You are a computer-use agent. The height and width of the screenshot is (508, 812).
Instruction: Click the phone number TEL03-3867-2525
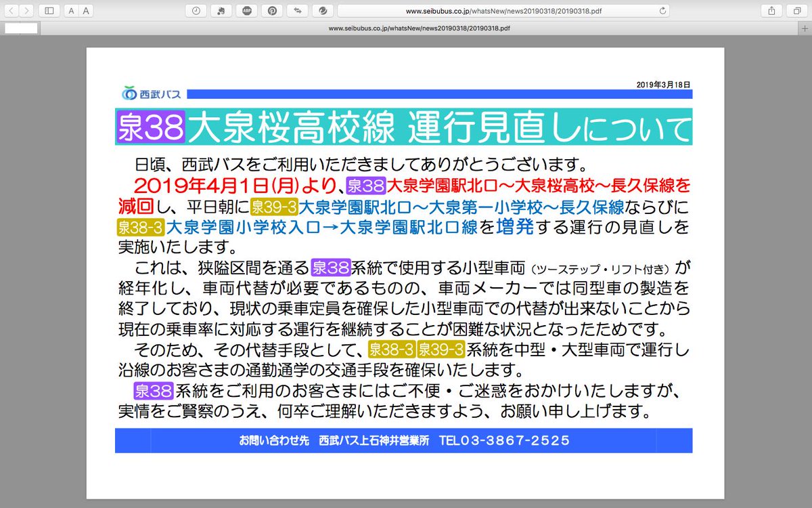[505, 441]
